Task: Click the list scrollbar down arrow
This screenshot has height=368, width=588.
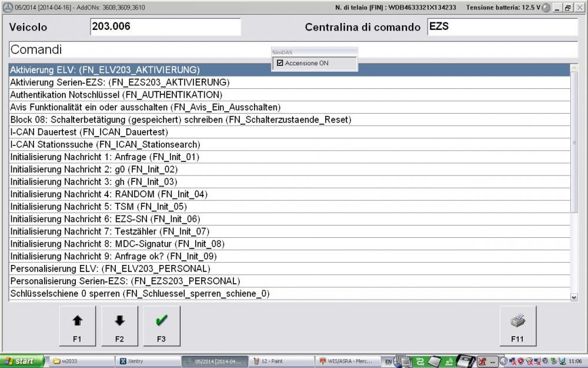Action: 574,298
